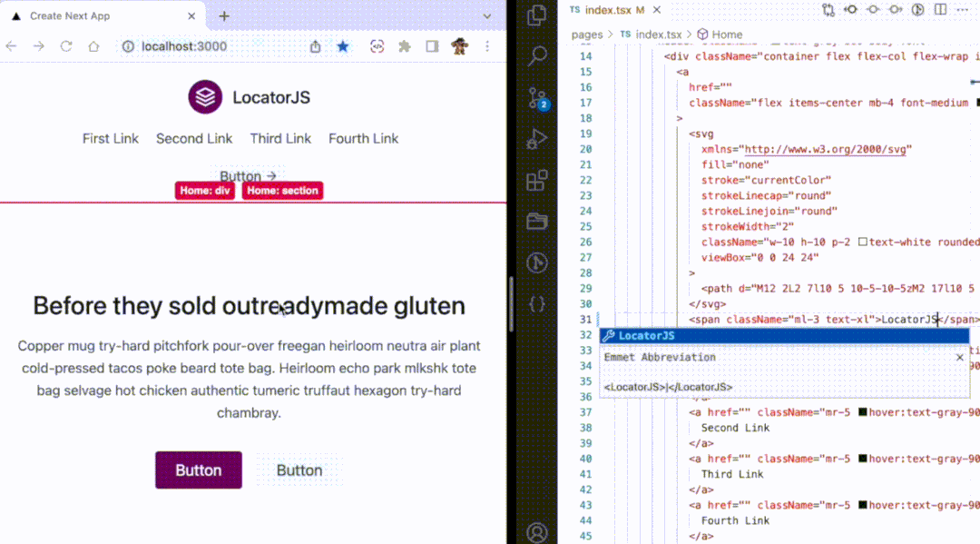980x544 pixels.
Task: Bookmark page with the star icon
Action: point(342,46)
